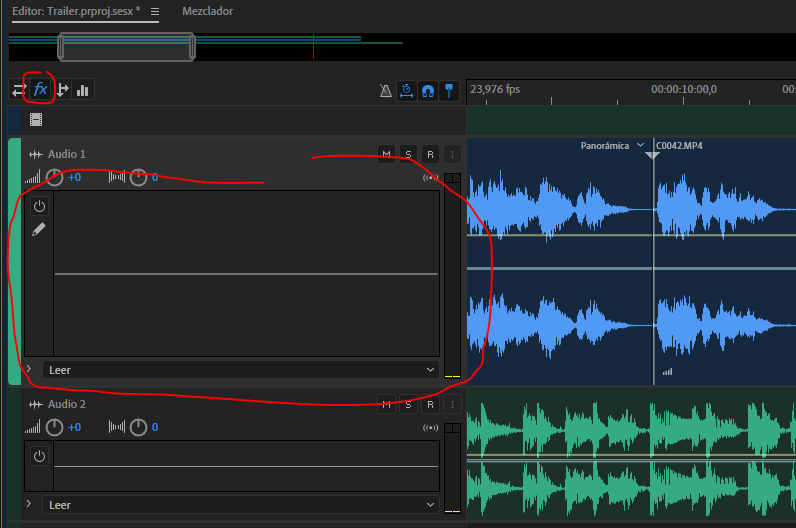Click the 23,976 fps time format label

(x=495, y=89)
